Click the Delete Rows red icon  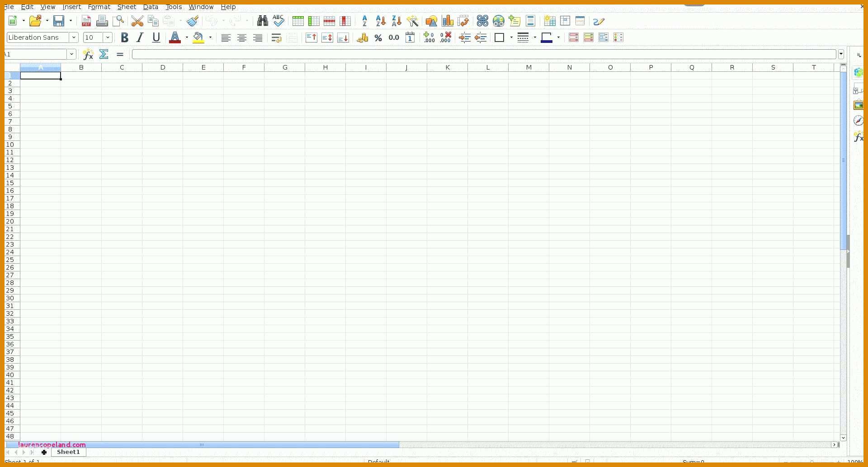click(330, 21)
